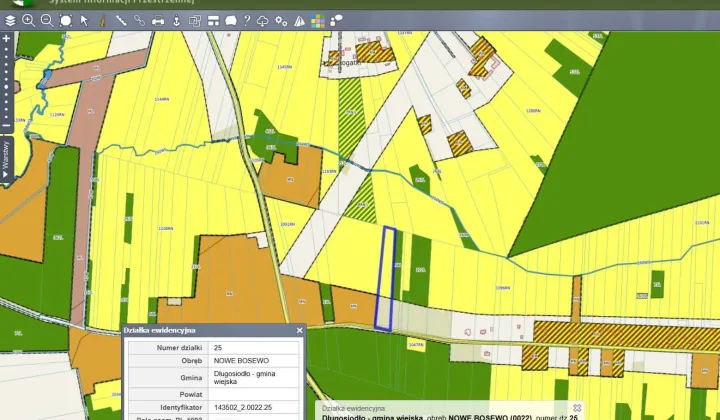Viewport: 720px width, 420px height.
Task: Close the Działka ewidencyjna info panel
Action: click(299, 330)
